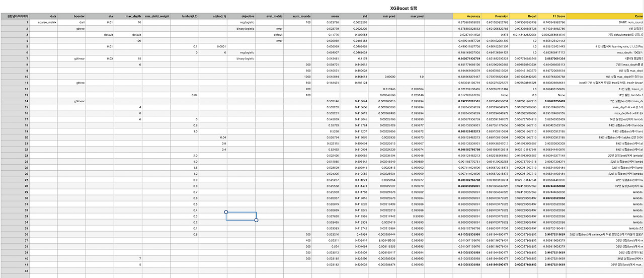Select the 'alpha(L1)' column header

(x=212, y=17)
